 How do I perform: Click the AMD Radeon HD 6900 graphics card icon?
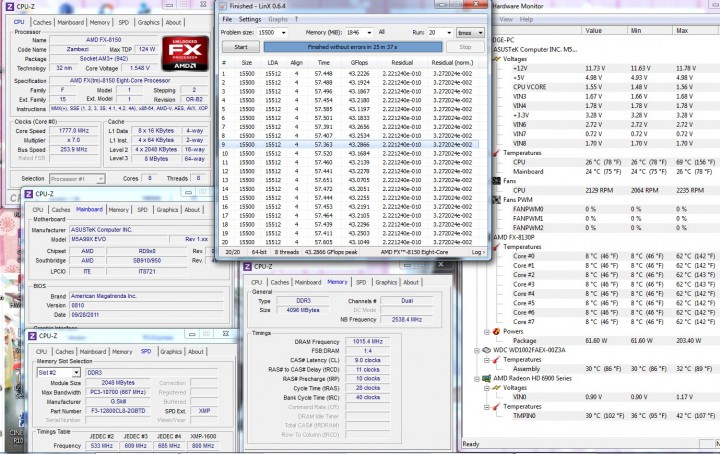[486, 378]
